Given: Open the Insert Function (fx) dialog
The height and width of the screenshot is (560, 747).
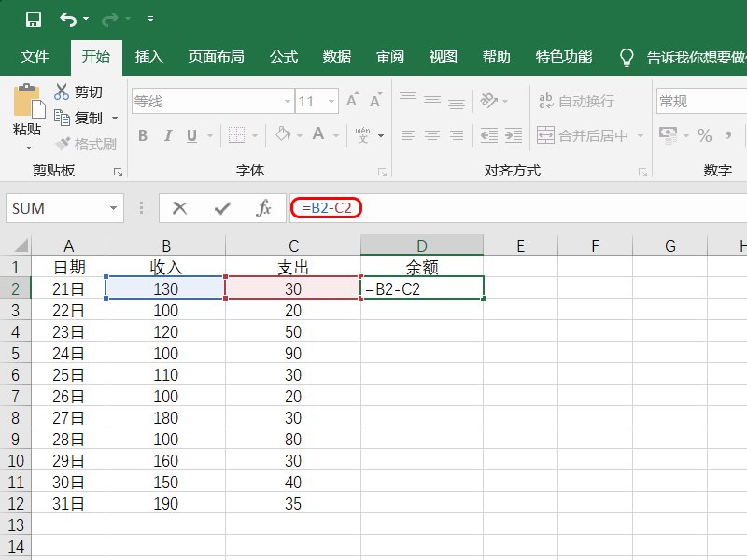Looking at the screenshot, I should click(x=265, y=207).
